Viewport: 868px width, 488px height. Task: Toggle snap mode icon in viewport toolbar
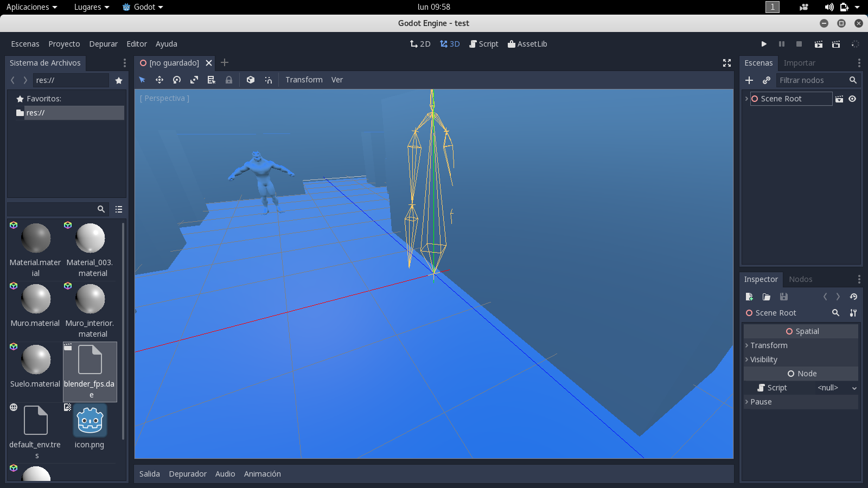click(268, 80)
